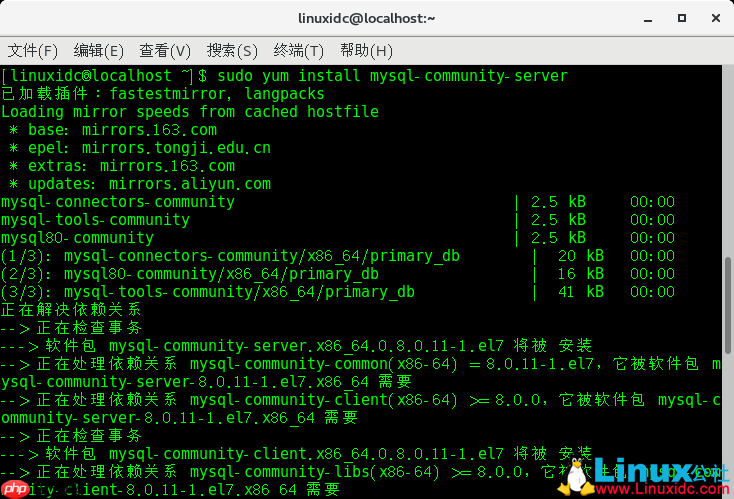Click the 软件包 mysql-community-server 将被安装 line

point(296,346)
